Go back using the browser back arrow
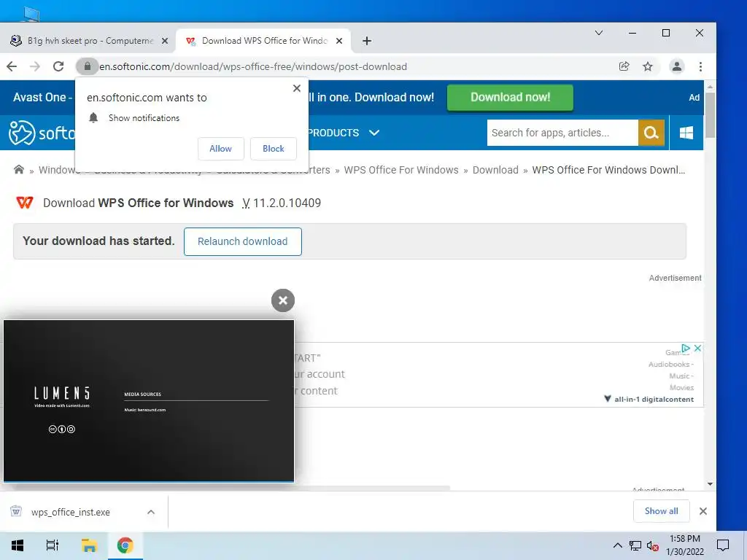The height and width of the screenshot is (560, 747). coord(12,66)
